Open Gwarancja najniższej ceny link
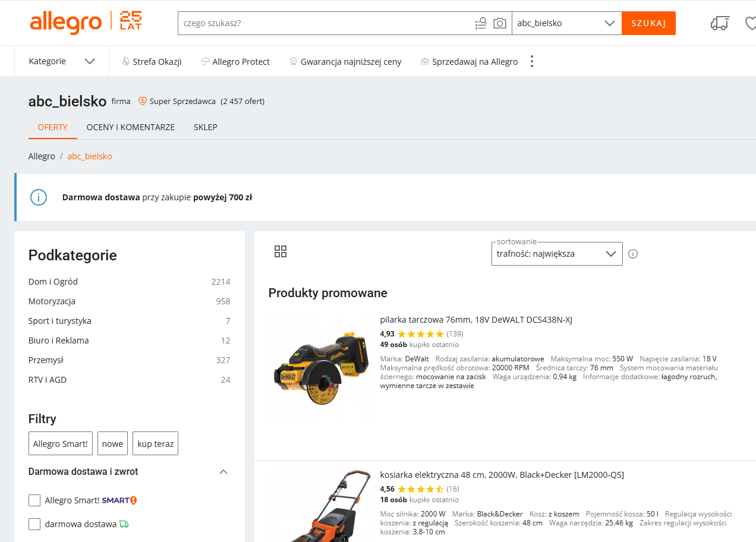 click(x=345, y=61)
